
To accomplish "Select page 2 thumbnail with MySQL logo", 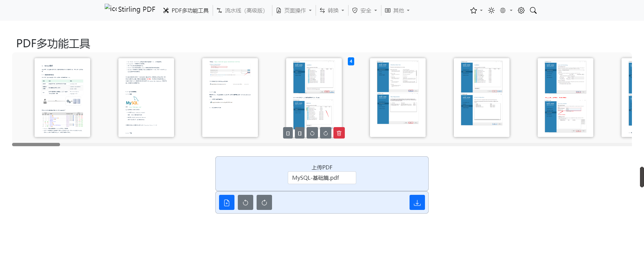I will (146, 98).
